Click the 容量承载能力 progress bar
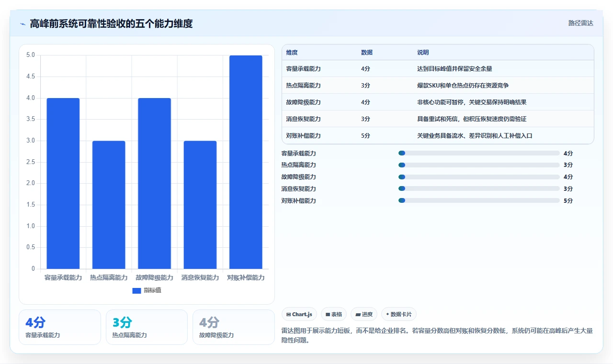Screen dimensions: 613x364 point(479,153)
